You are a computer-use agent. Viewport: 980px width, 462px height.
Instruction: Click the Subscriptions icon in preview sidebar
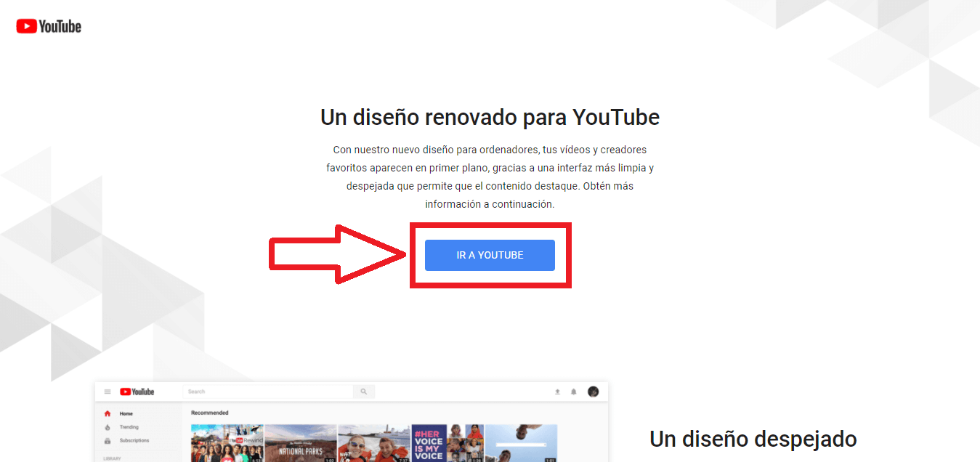(108, 441)
